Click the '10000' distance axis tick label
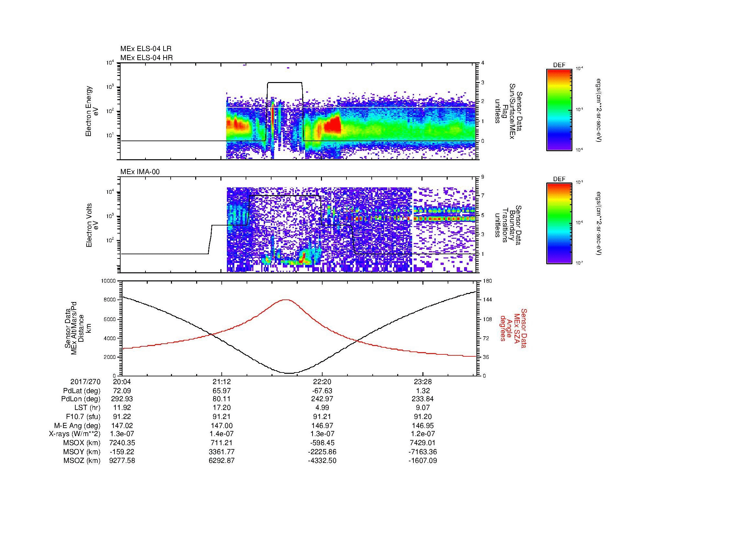This screenshot has height=534, width=756. [x=109, y=281]
